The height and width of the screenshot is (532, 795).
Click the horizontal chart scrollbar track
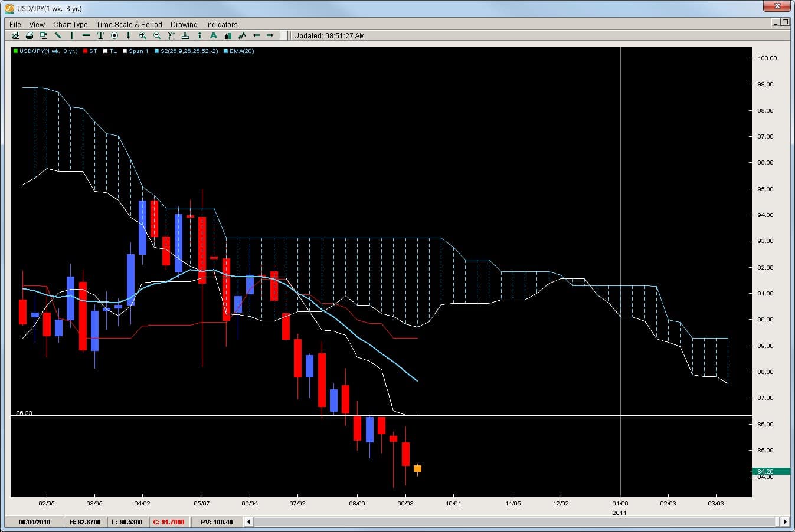(x=517, y=521)
